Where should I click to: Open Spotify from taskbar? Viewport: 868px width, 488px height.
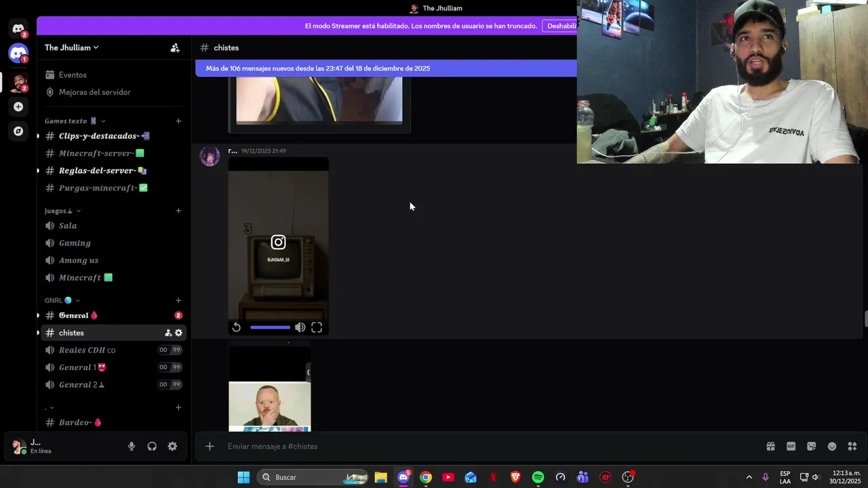click(538, 477)
